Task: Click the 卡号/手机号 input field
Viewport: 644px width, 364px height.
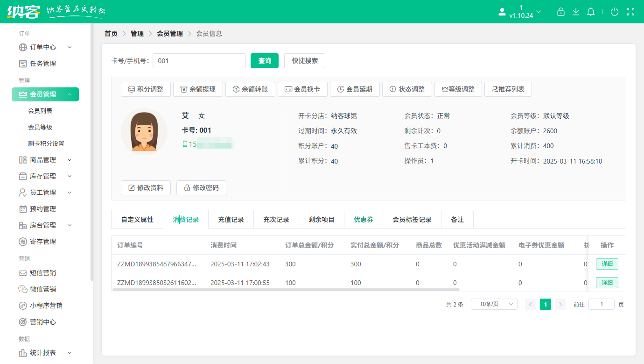Action: pyautogui.click(x=199, y=60)
